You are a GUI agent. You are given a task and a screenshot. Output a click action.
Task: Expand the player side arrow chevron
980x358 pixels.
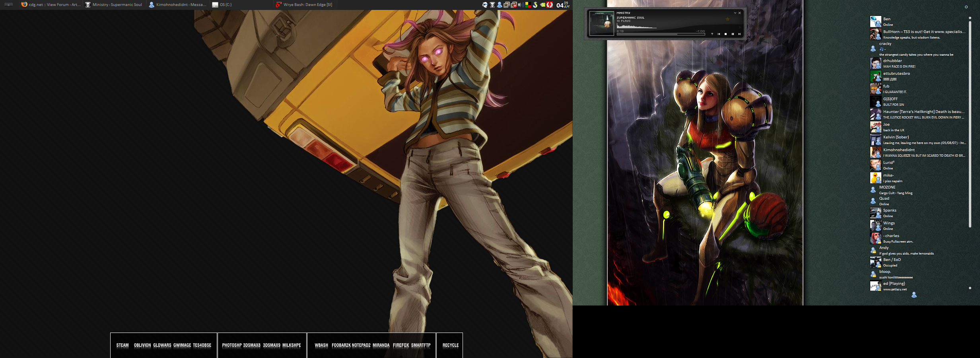[x=740, y=27]
